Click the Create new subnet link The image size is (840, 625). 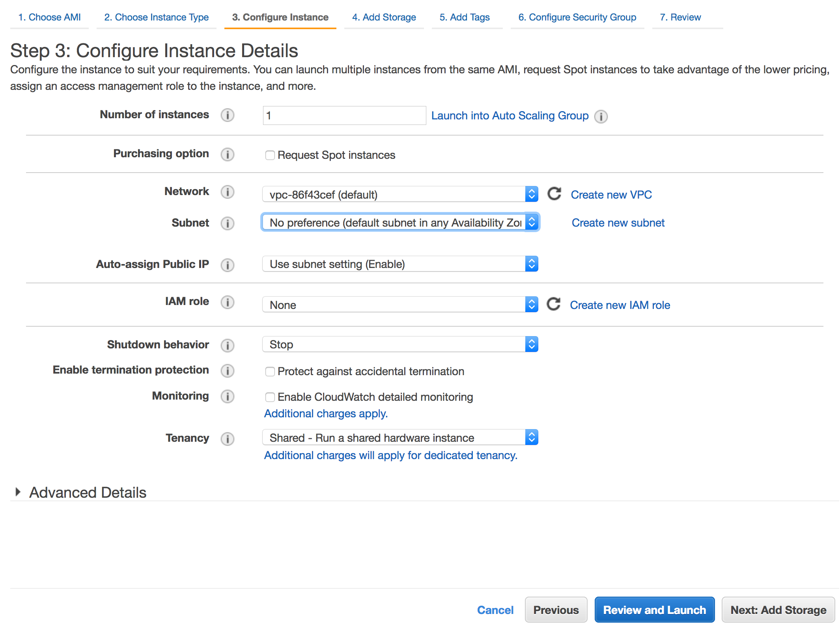click(618, 223)
